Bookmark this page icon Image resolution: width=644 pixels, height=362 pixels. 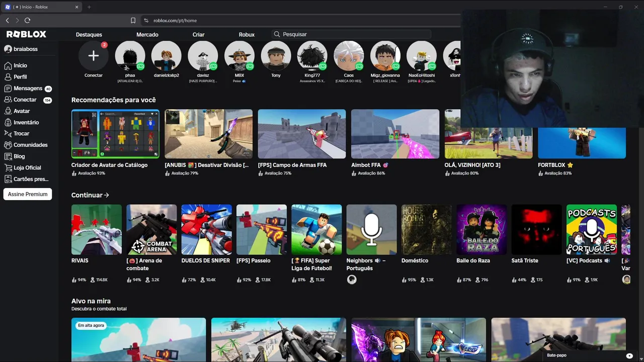(x=133, y=21)
